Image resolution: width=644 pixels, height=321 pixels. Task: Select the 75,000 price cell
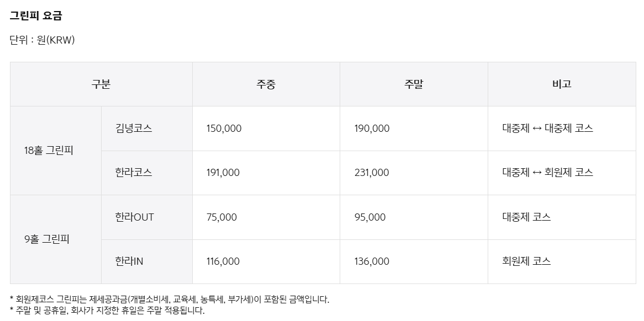266,217
